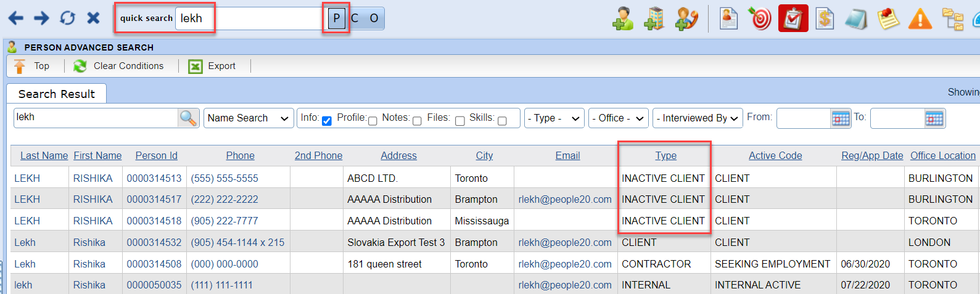Click address Slovakia Export Test 3
980x294 pixels.
(396, 242)
